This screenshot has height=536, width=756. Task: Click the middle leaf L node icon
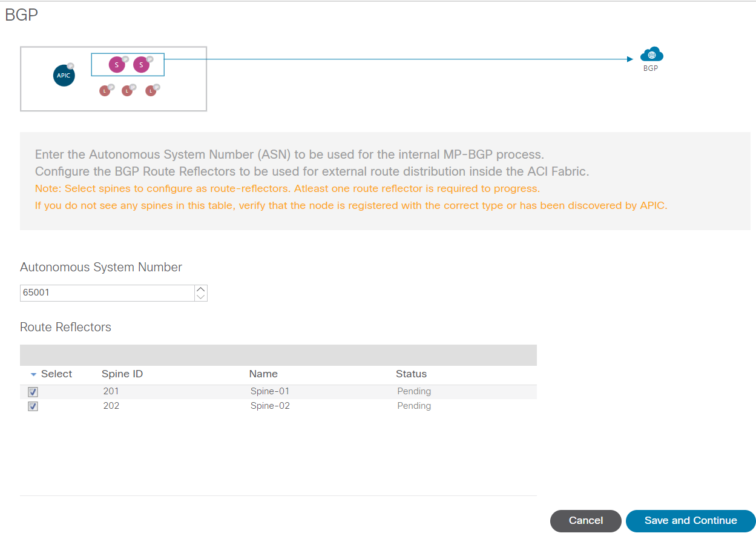pos(127,91)
